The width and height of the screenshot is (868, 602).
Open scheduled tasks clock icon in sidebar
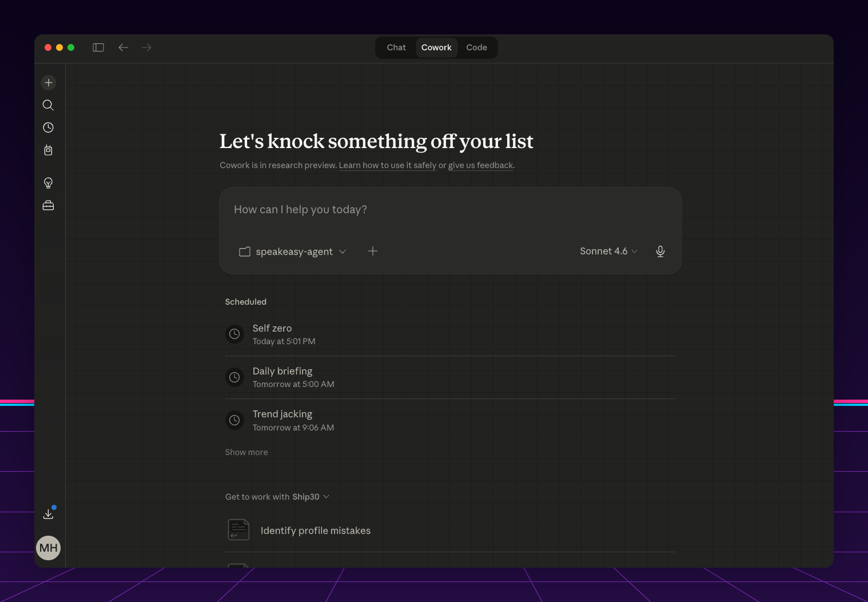point(49,127)
